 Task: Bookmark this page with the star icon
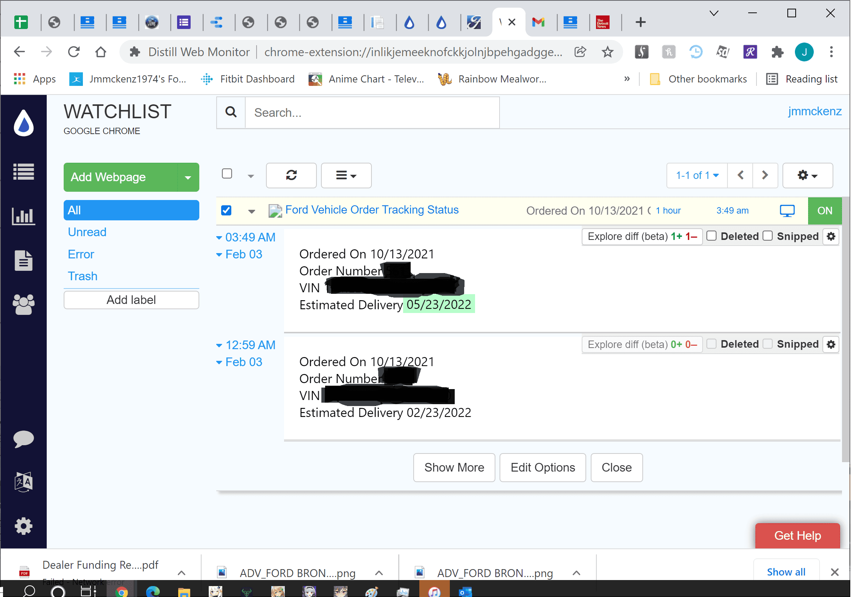pyautogui.click(x=608, y=52)
